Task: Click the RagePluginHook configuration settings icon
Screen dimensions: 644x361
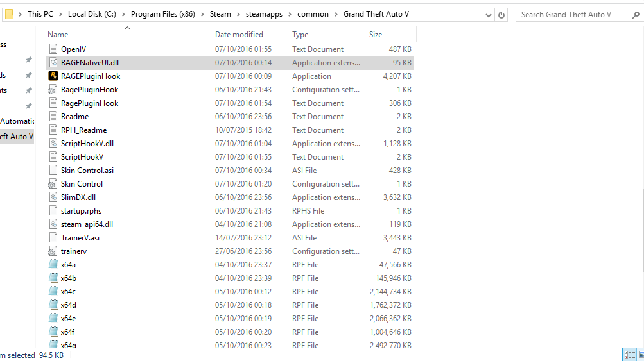Action: coord(53,89)
